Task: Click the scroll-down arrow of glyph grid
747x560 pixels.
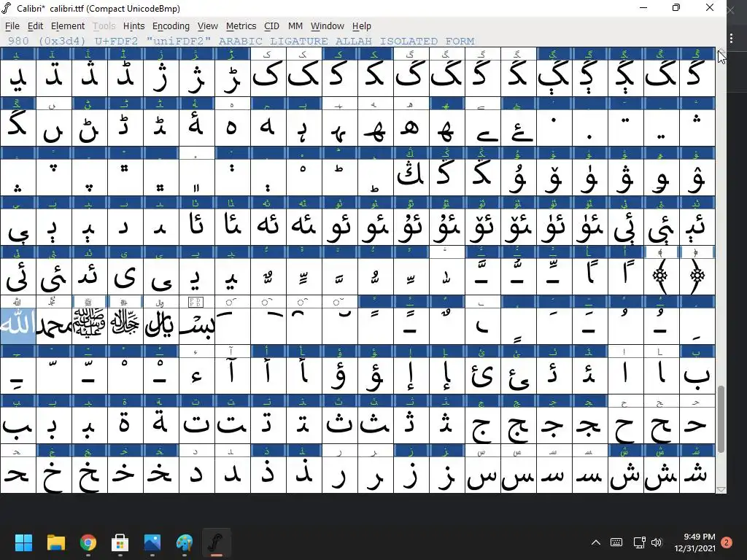Action: [721, 489]
